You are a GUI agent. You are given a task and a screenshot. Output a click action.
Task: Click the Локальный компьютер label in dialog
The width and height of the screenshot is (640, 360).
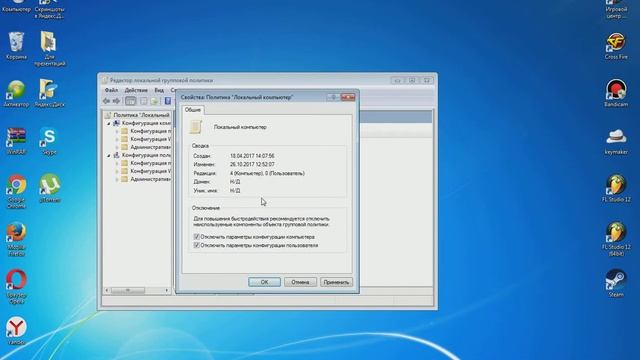[x=240, y=127]
